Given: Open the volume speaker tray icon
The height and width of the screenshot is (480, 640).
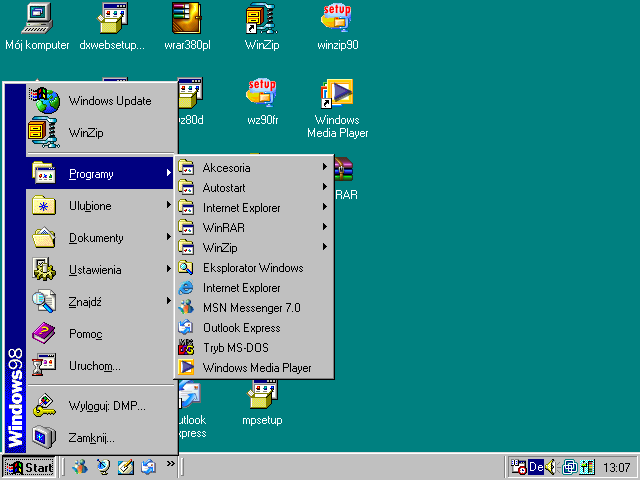Looking at the screenshot, I should (551, 467).
